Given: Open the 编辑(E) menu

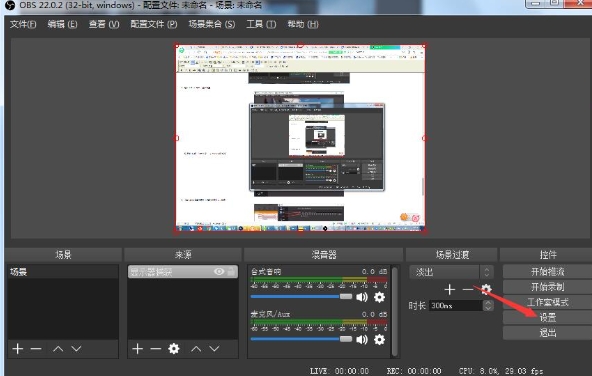Looking at the screenshot, I should click(62, 25).
